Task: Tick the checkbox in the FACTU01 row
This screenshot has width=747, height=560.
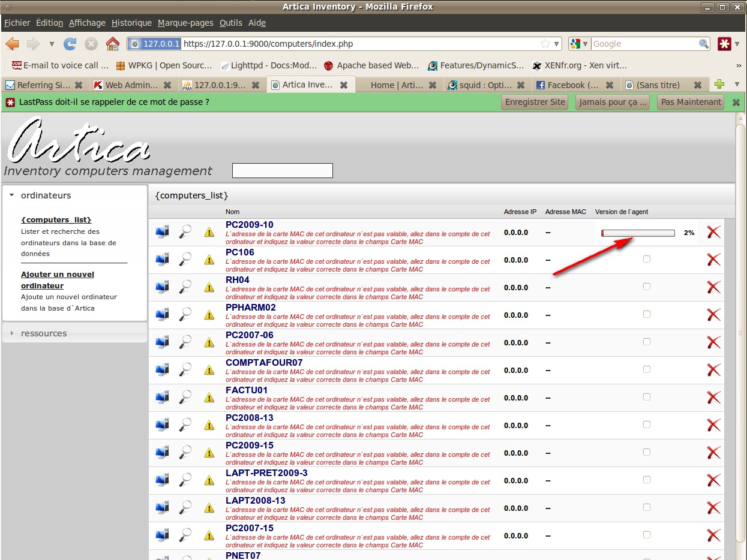Action: point(646,397)
